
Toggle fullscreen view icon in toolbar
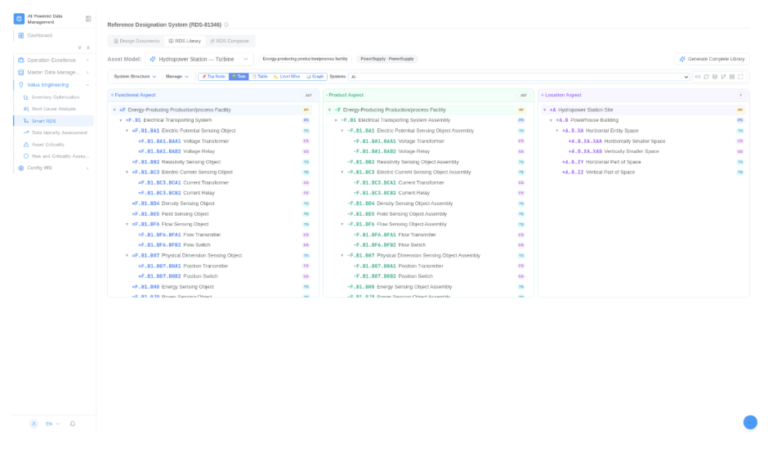click(741, 77)
